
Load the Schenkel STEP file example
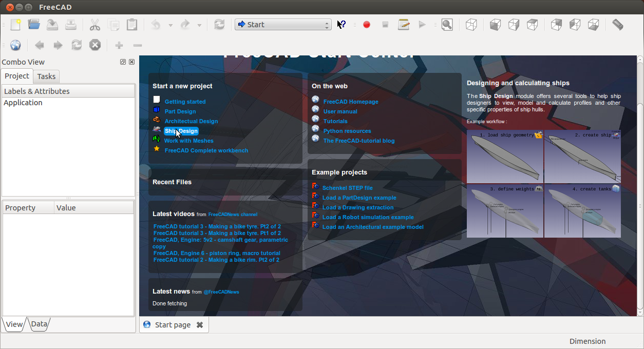pyautogui.click(x=348, y=188)
